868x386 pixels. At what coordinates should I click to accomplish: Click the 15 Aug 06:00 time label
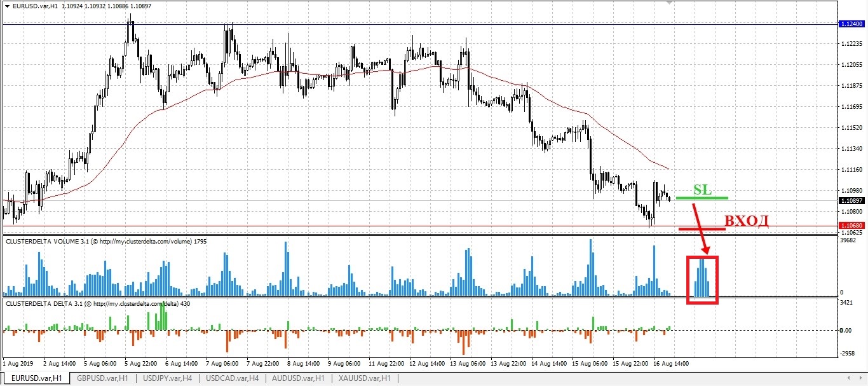589,364
